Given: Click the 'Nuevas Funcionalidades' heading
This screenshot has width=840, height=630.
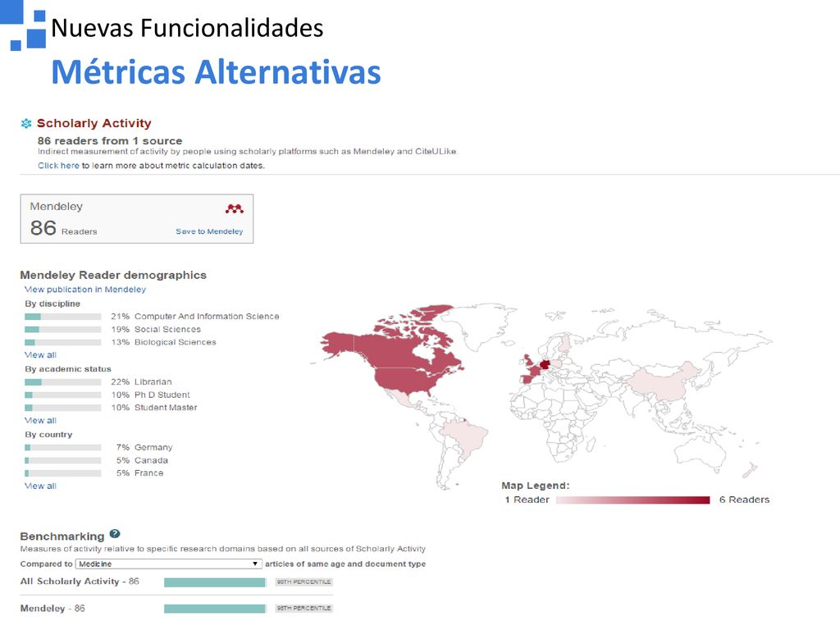Looking at the screenshot, I should click(187, 28).
